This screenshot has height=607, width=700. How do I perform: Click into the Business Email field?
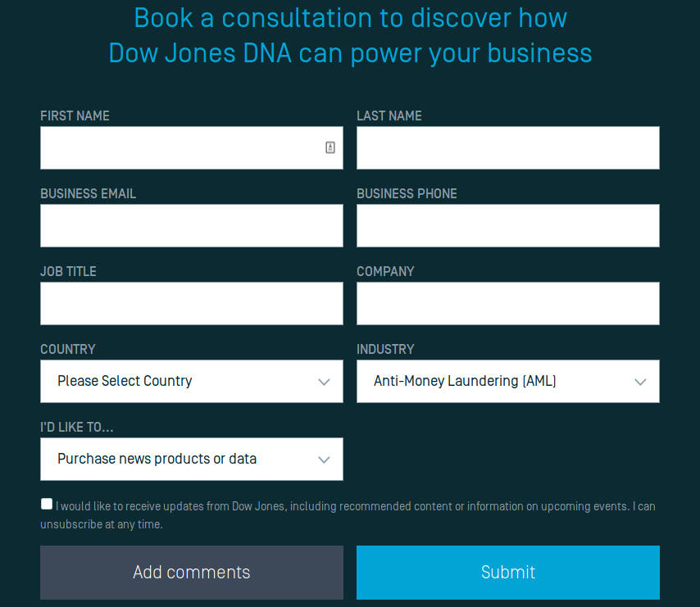point(192,225)
